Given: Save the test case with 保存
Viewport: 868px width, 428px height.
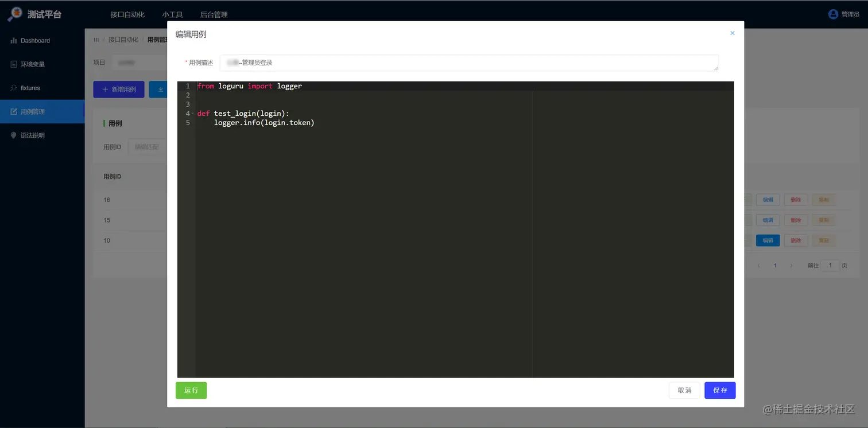Looking at the screenshot, I should (720, 390).
